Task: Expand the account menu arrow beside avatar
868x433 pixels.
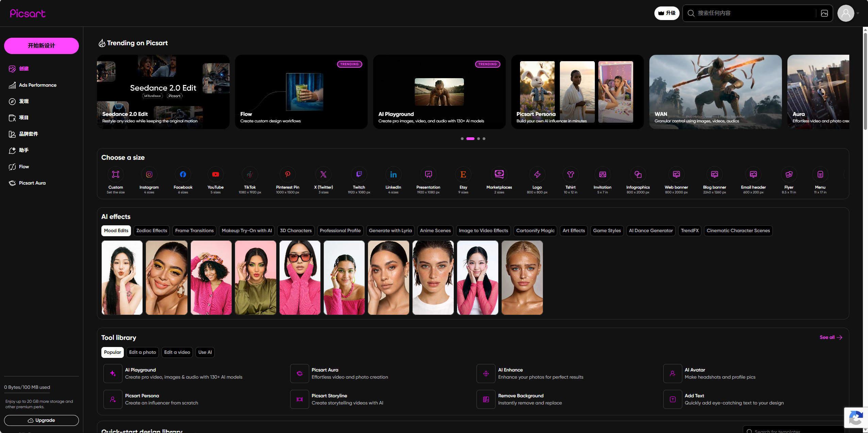Action: 858,13
